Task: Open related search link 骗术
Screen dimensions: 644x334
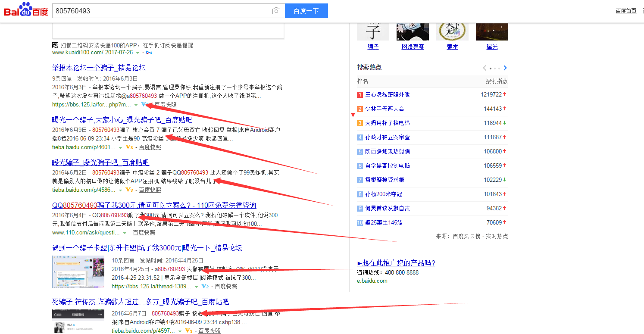Action: pyautogui.click(x=452, y=47)
